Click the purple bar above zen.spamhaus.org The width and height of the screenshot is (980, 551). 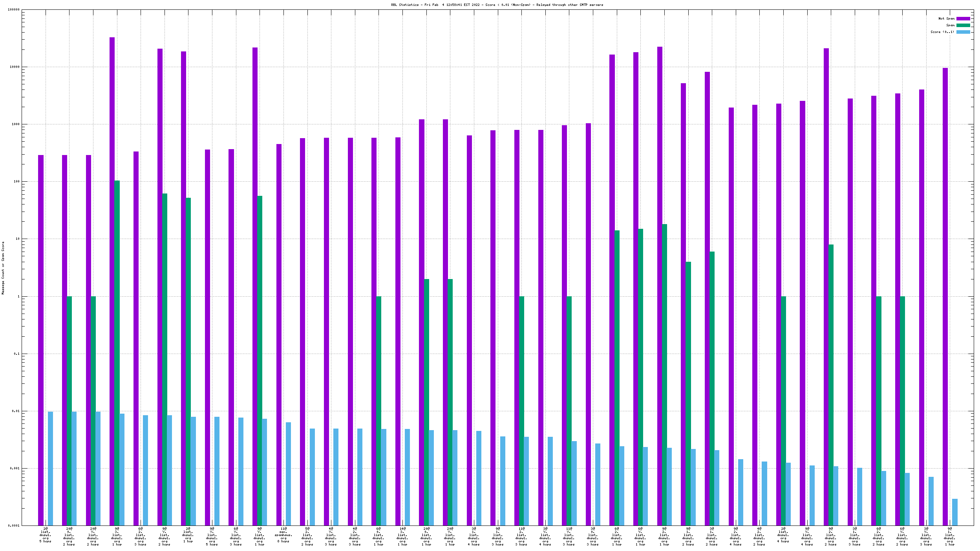pos(279,334)
